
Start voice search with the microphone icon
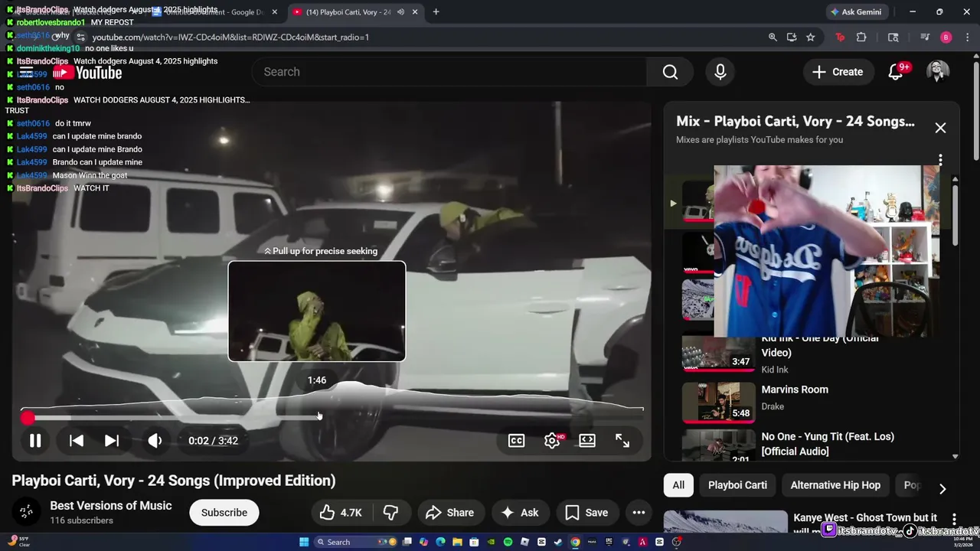(x=720, y=72)
